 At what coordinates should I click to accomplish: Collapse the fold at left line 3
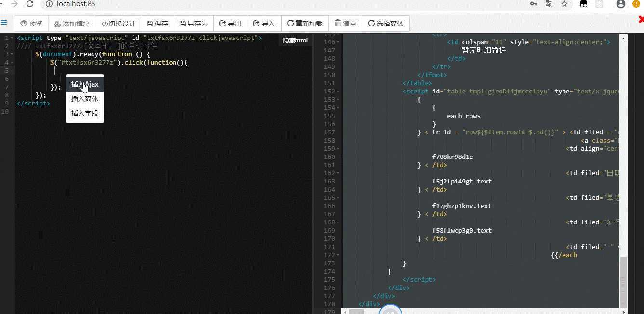(x=12, y=54)
